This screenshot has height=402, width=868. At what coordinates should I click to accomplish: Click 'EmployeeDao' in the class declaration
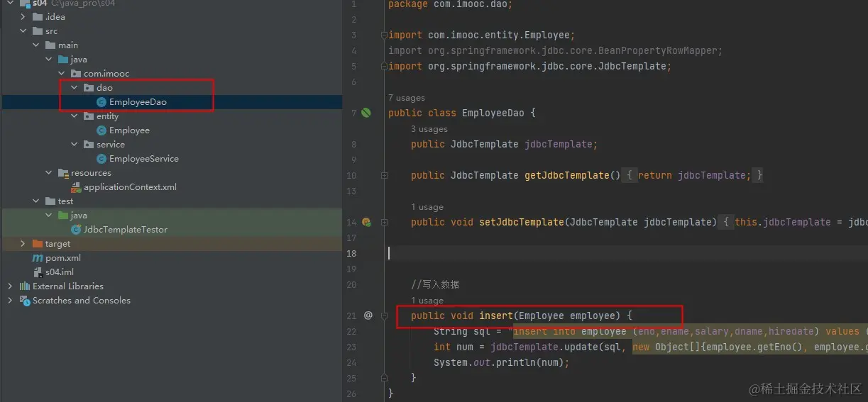[493, 113]
